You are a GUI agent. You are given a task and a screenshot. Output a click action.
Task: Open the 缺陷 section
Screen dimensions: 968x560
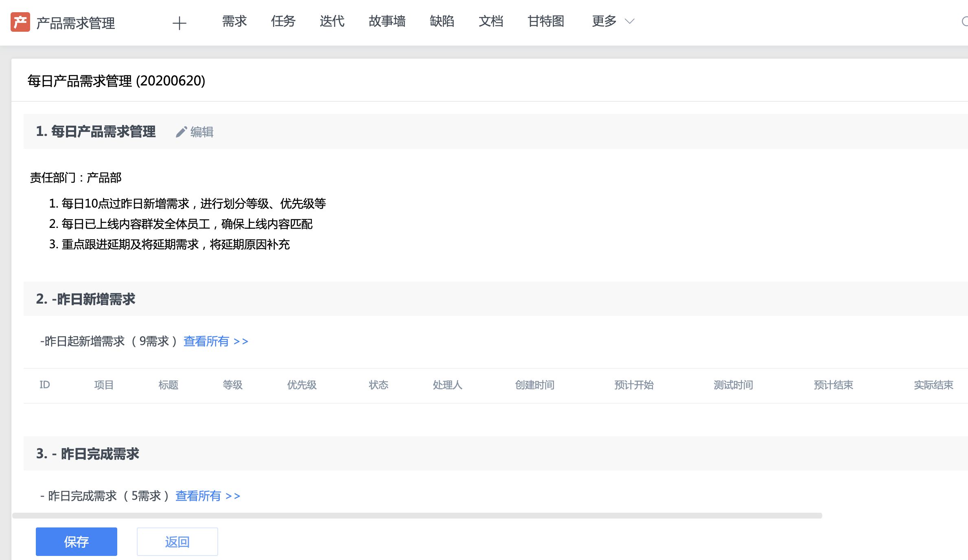tap(442, 22)
